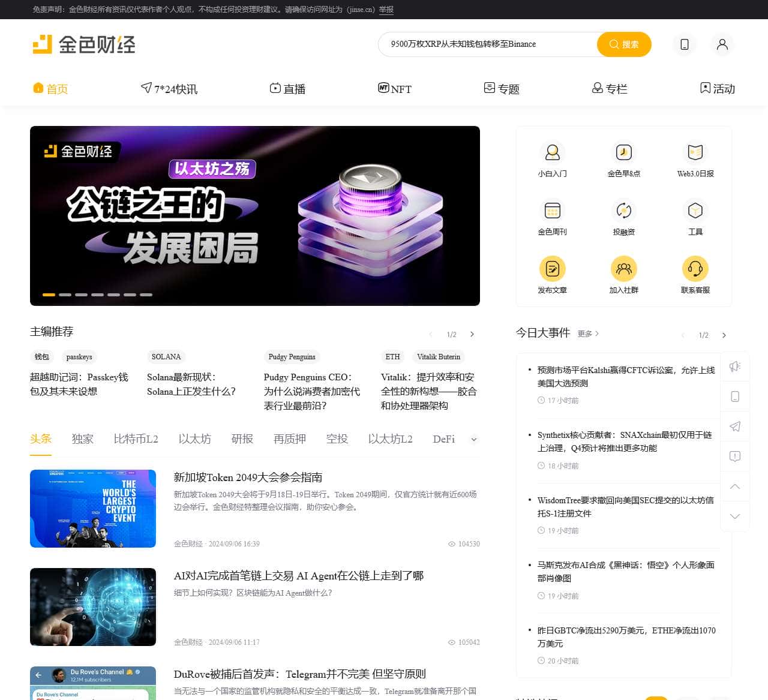This screenshot has height=700, width=768.
Task: Click the search input field
Action: pos(487,44)
